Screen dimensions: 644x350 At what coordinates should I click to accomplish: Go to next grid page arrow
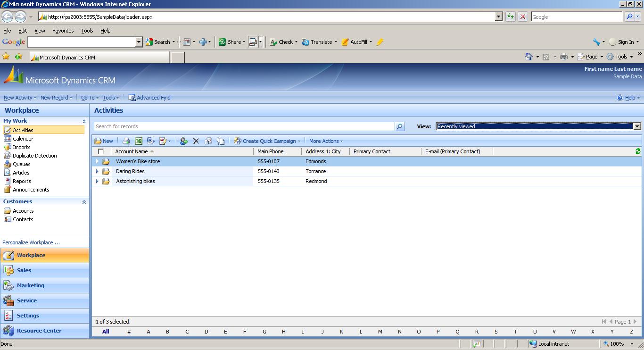[635, 322]
